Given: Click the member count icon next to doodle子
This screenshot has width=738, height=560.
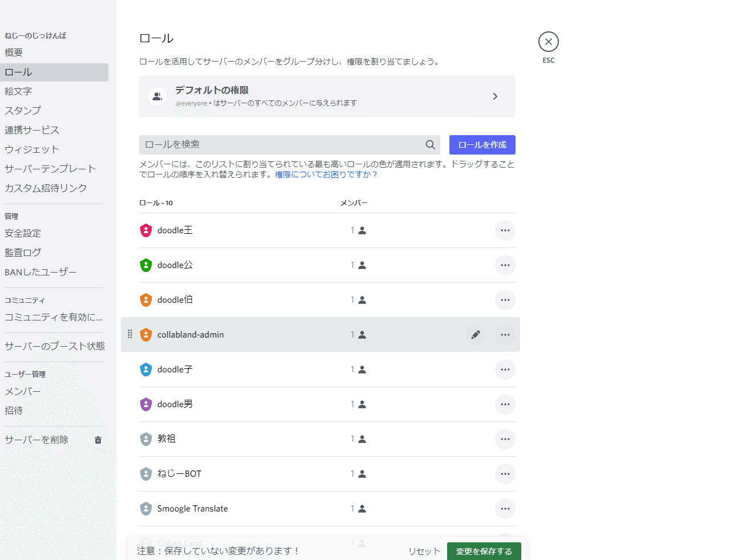Looking at the screenshot, I should point(362,370).
